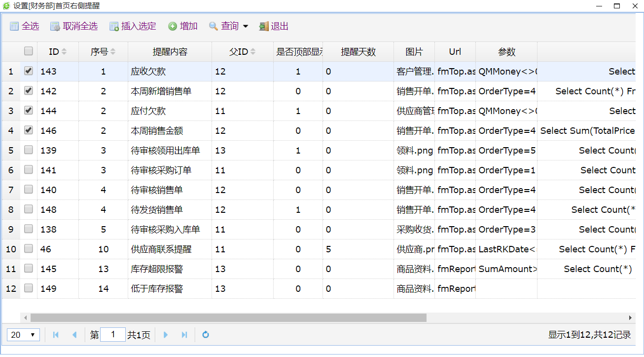Screen dimensions: 644x357
Task: Check the row for 低于库存报警
Action: 29,288
